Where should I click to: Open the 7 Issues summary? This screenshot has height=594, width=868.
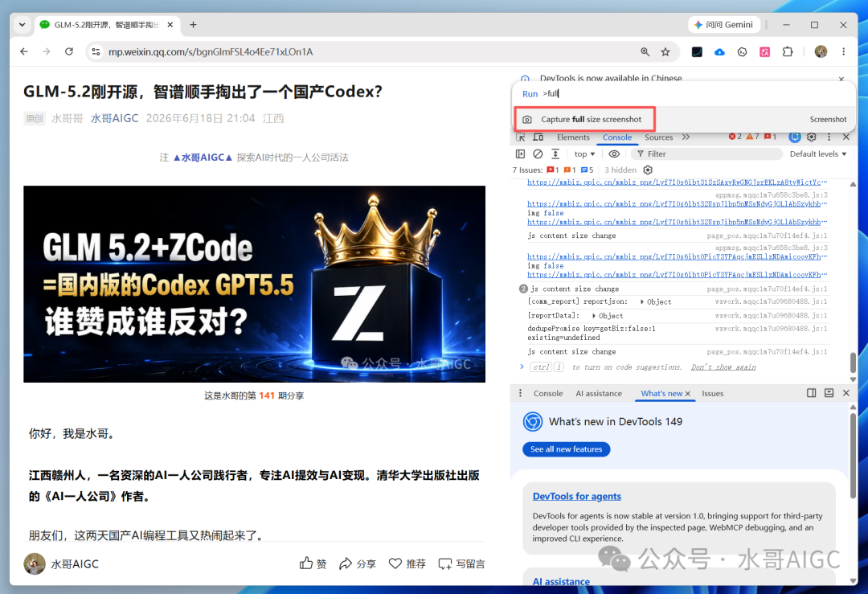tap(552, 170)
